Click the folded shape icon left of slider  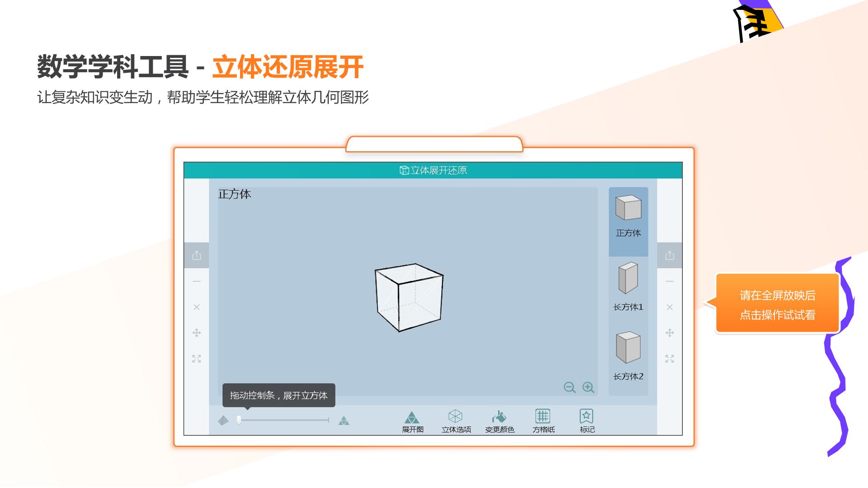[x=223, y=421]
